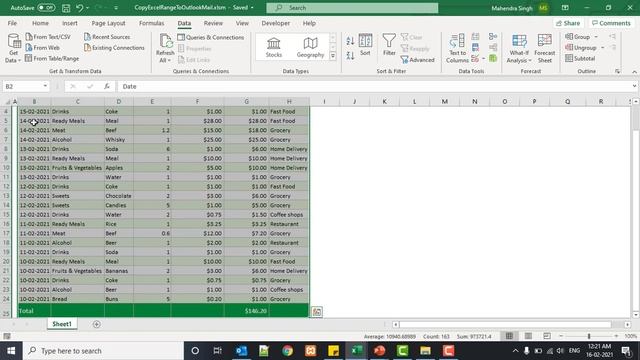The height and width of the screenshot is (360, 640).
Task: Click the vertical scrollbar down arrow
Action: click(636, 314)
